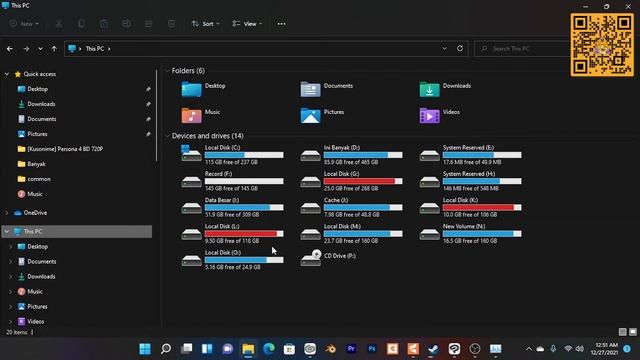Image resolution: width=640 pixels, height=360 pixels.
Task: Open the Downloads folder icon under Folders
Action: 429,89
